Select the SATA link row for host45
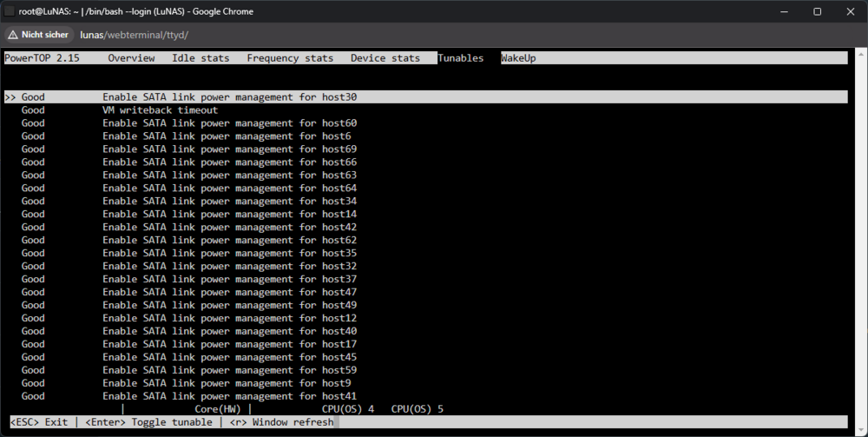The width and height of the screenshot is (868, 437). pos(425,357)
